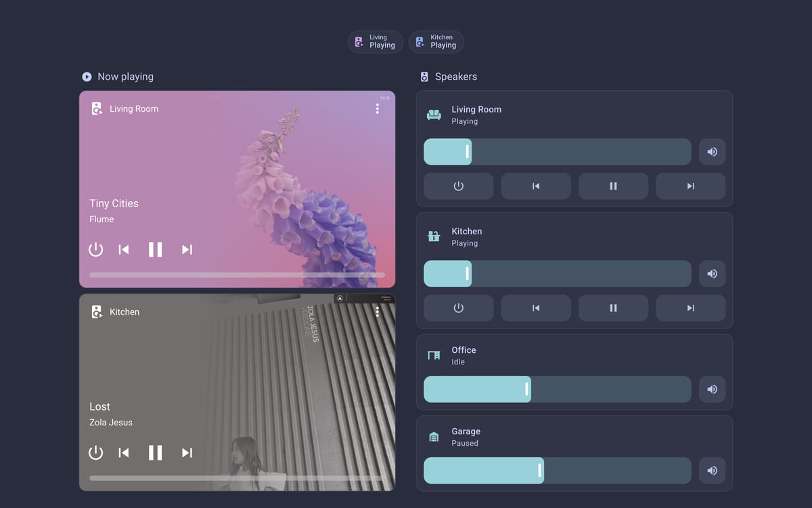Viewport: 812px width, 508px height.
Task: Click the Kitchen label on gray media card
Action: 125,312
